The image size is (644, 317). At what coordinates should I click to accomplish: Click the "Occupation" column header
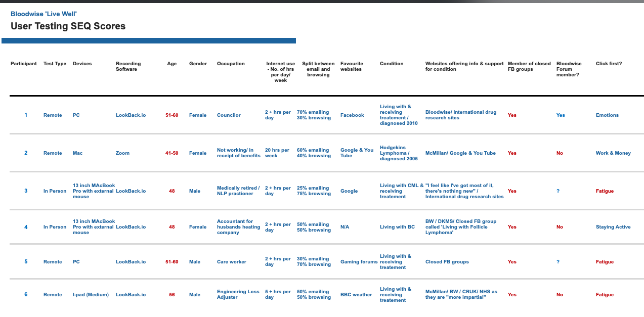[231, 64]
